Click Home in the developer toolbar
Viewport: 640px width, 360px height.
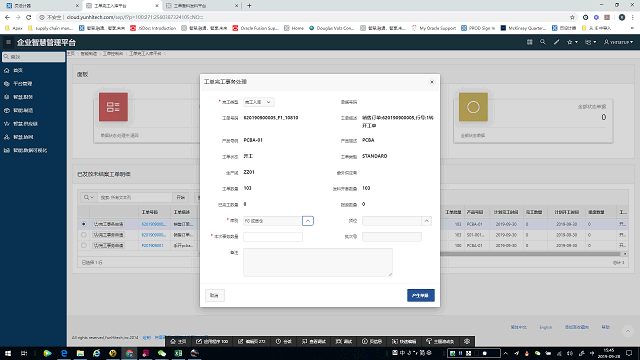(x=178, y=341)
